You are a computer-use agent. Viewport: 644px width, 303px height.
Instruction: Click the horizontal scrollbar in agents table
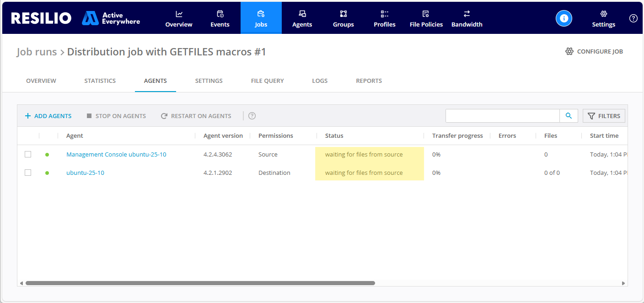(200, 283)
